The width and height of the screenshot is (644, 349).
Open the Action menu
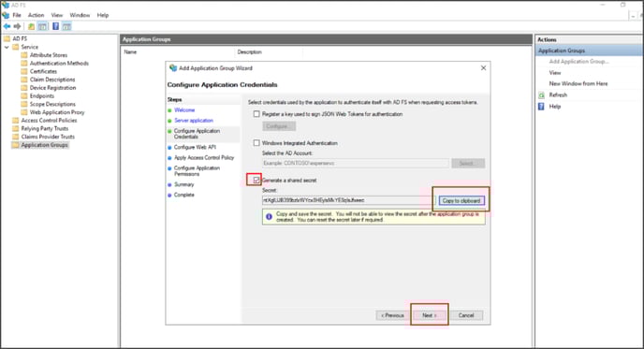coord(36,15)
